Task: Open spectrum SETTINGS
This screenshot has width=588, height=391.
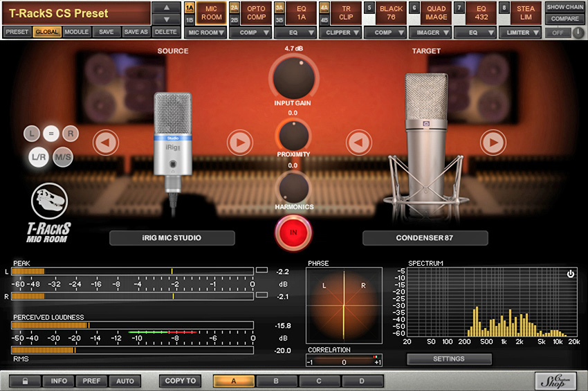Action: 449,359
